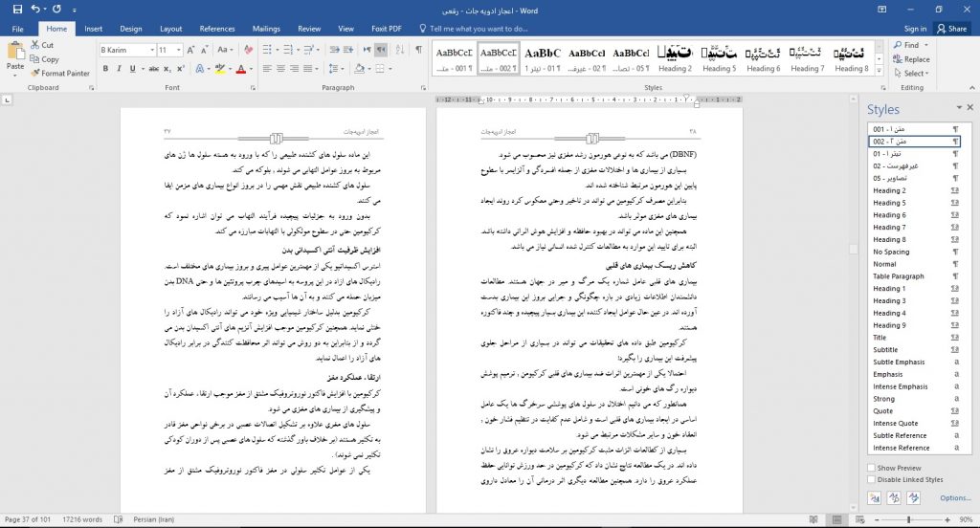Switch to Web Layout view

(860, 520)
